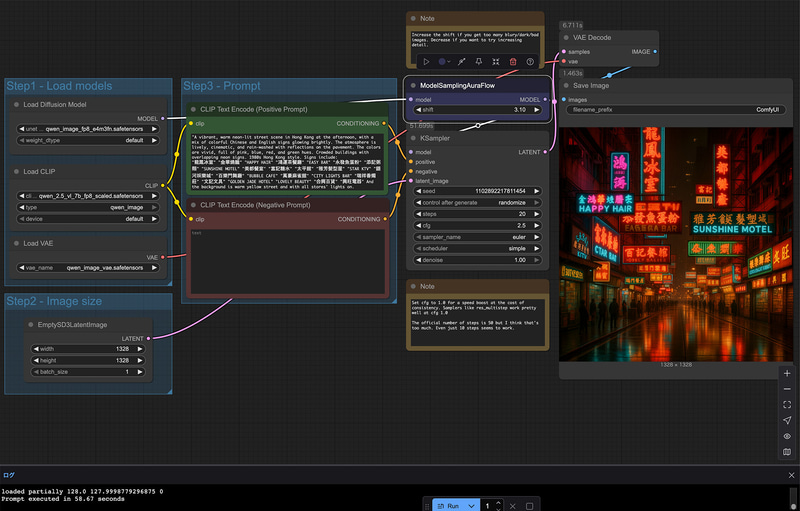800x511 pixels.
Task: Collapse the ModelSamplingAuraFlow node
Action: click(x=413, y=86)
